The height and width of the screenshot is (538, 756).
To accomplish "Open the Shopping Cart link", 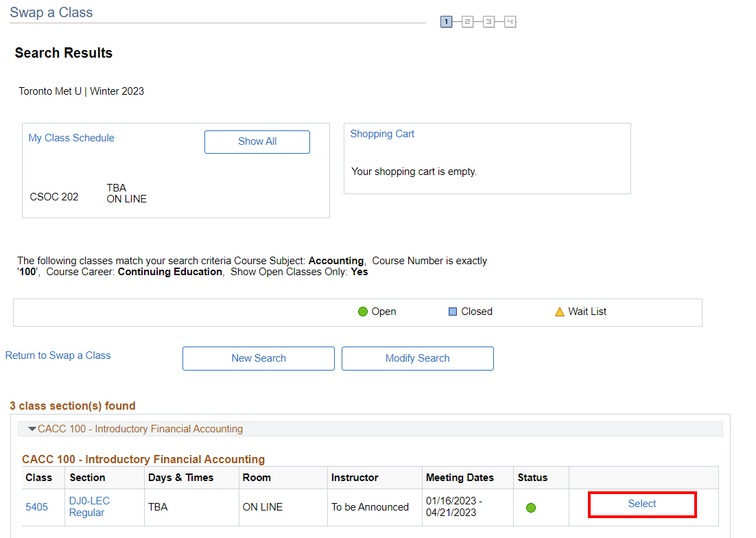I will point(382,134).
